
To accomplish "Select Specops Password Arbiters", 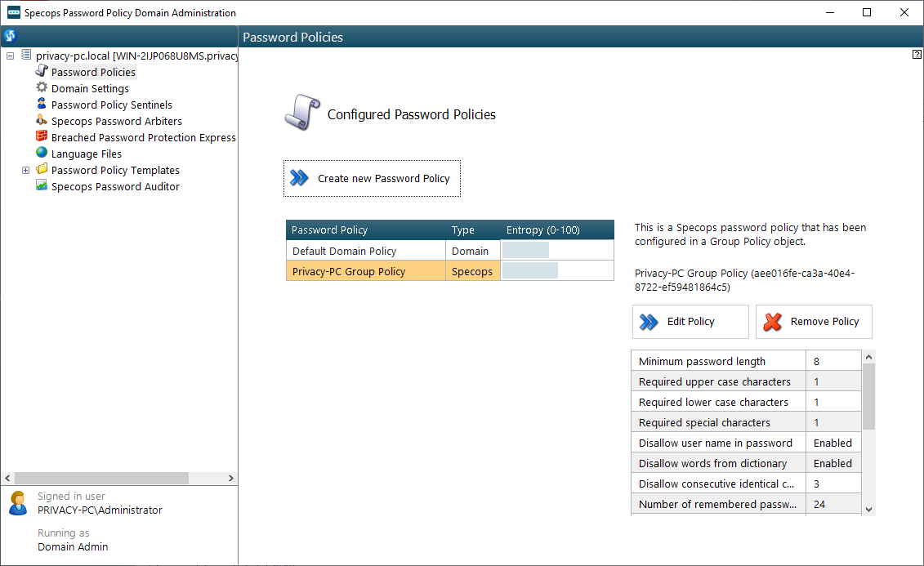I will tap(117, 122).
